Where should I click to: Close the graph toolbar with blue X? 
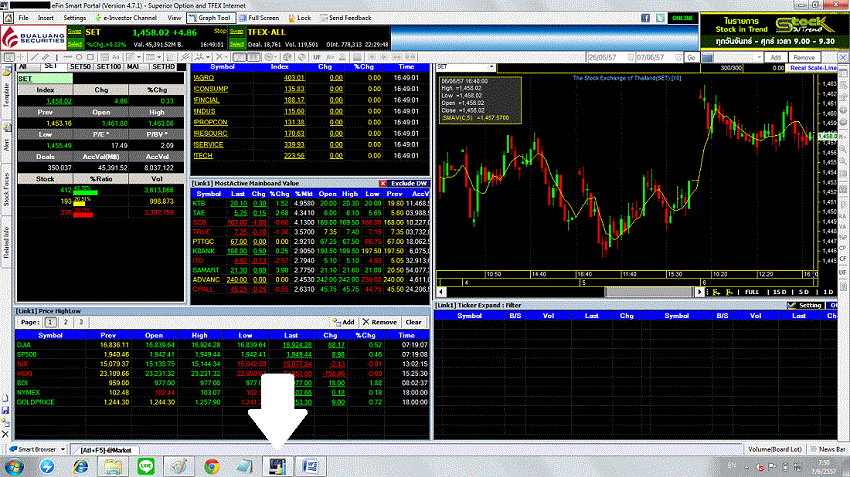[x=843, y=57]
